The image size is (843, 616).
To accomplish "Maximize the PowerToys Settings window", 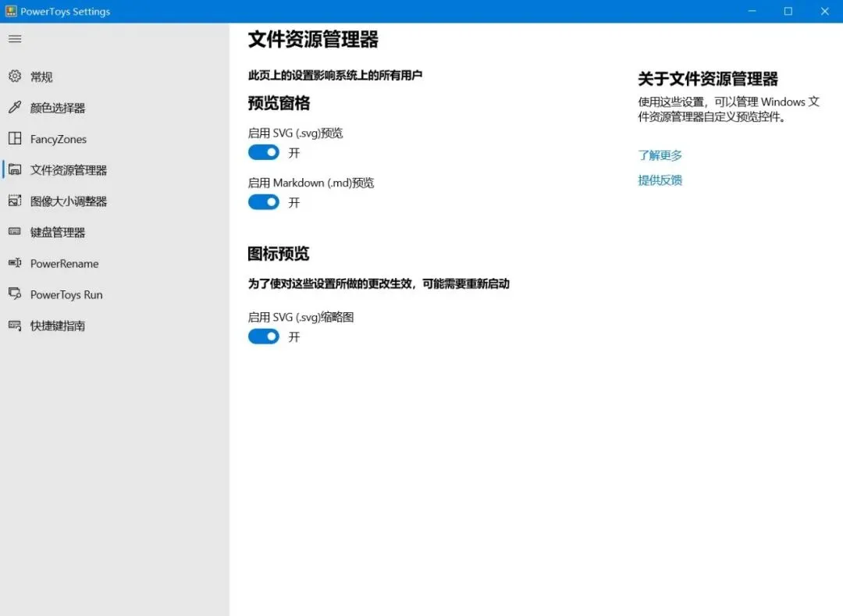I will (788, 11).
